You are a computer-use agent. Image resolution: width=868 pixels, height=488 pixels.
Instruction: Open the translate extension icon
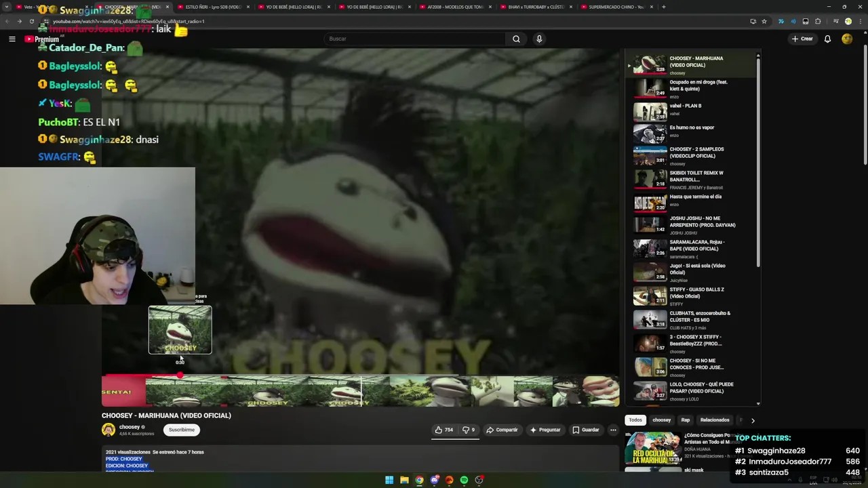click(x=781, y=21)
